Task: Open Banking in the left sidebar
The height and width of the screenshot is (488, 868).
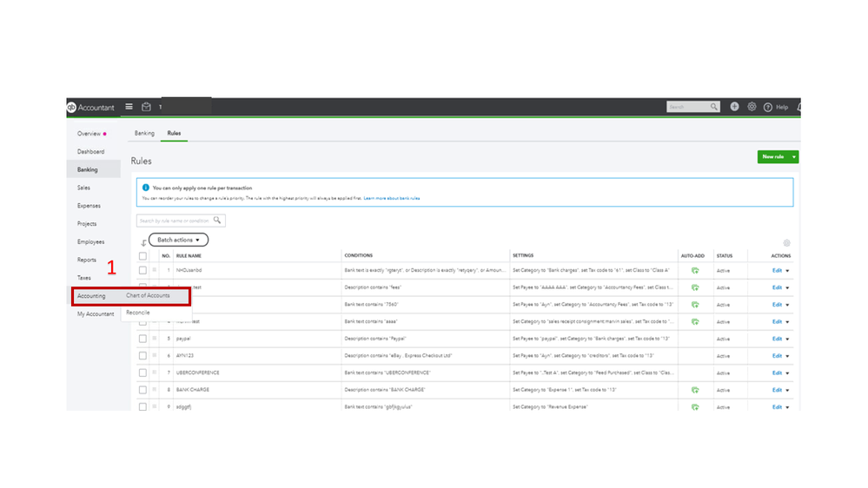Action: tap(88, 170)
